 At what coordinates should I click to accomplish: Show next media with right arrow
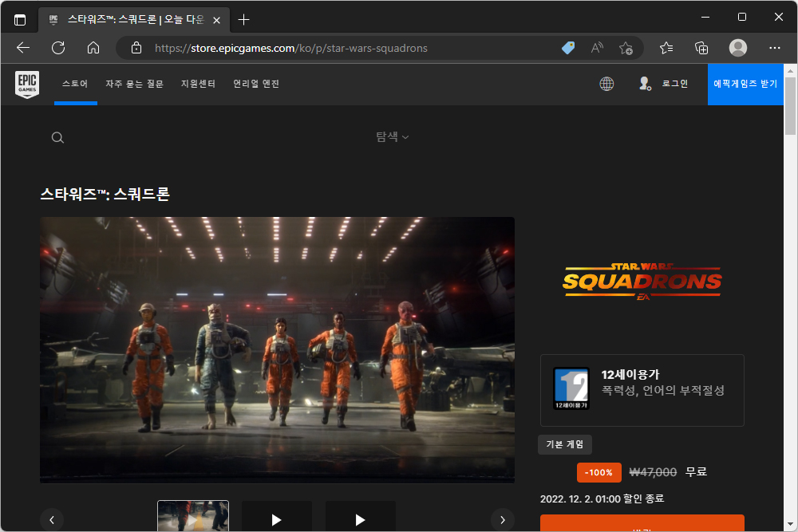coord(502,520)
